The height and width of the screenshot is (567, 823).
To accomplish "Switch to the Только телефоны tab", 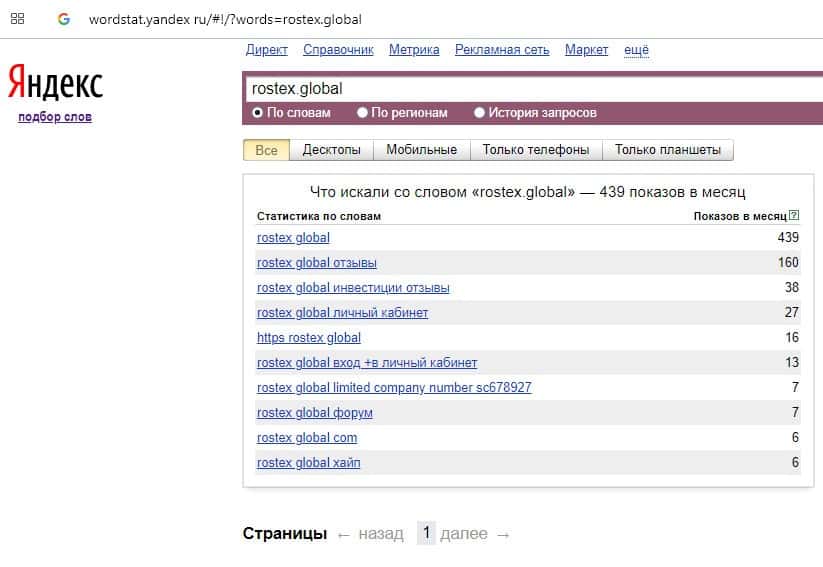I will pyautogui.click(x=536, y=150).
